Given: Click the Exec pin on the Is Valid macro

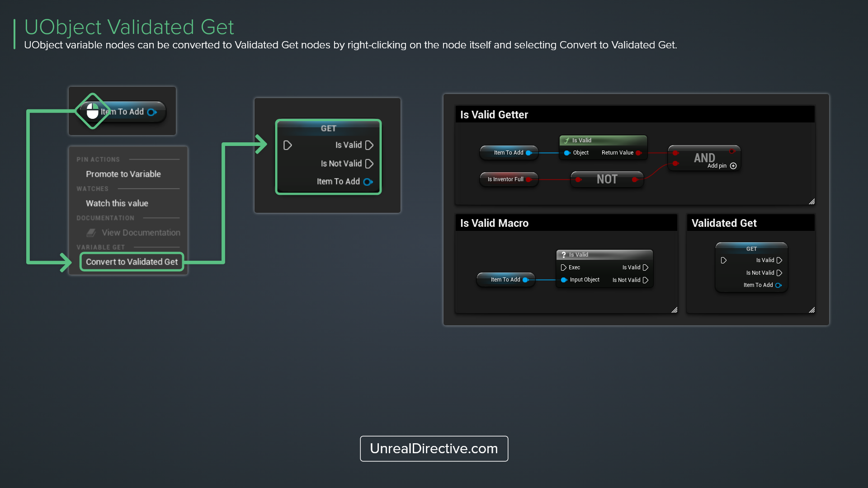Looking at the screenshot, I should (563, 267).
